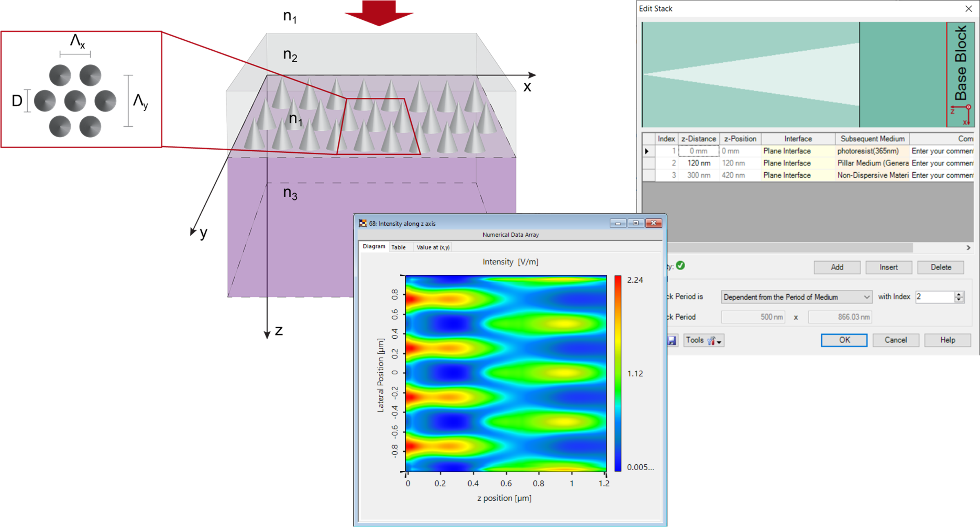
Task: Cancel the Edit Stack dialog
Action: [x=896, y=340]
